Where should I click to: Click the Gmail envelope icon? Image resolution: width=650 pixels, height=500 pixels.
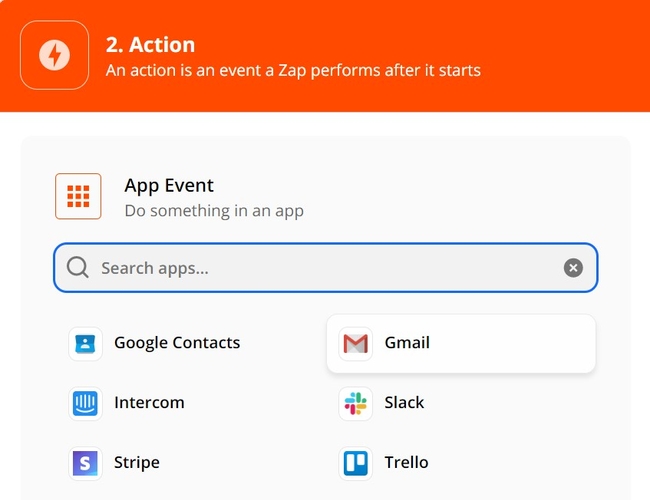pos(356,343)
